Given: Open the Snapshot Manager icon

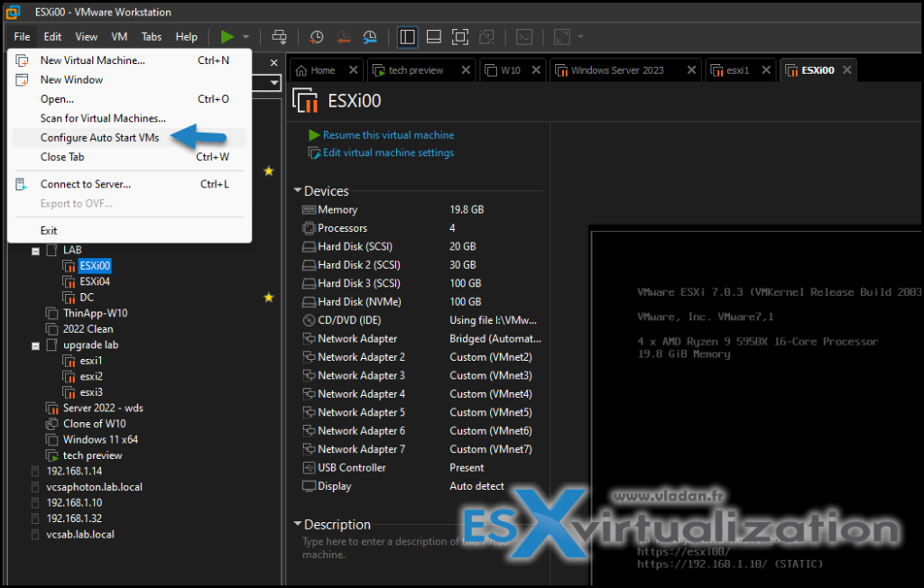Looking at the screenshot, I should coord(370,37).
